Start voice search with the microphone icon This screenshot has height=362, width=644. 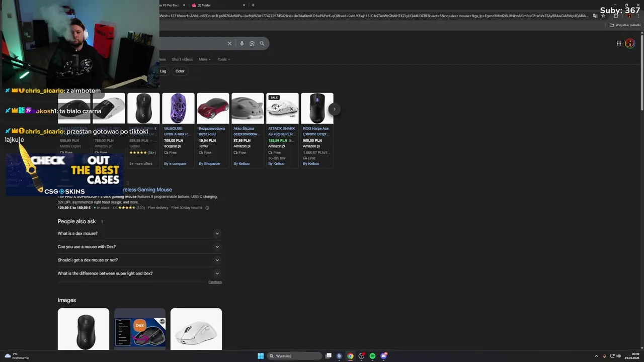click(242, 43)
